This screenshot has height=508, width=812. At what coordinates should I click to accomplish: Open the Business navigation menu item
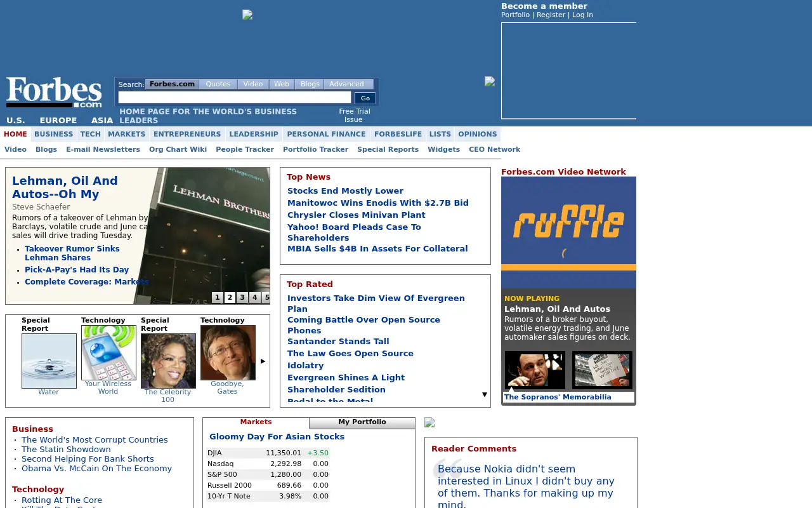[54, 134]
